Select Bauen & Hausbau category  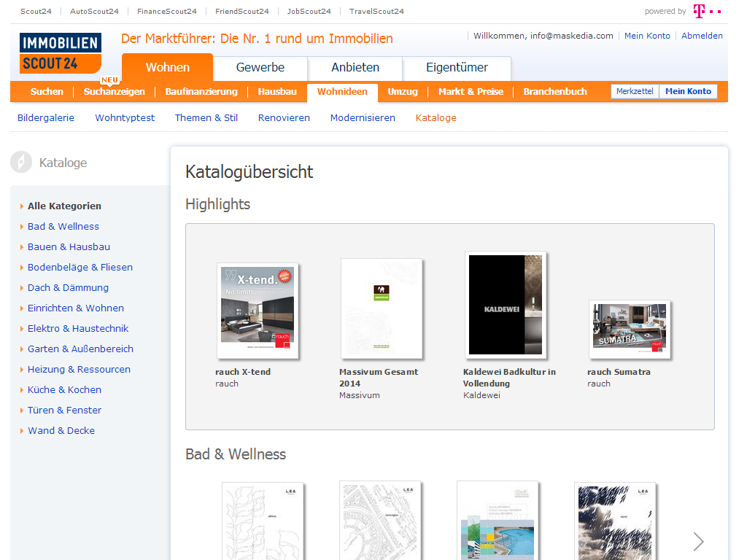[69, 246]
